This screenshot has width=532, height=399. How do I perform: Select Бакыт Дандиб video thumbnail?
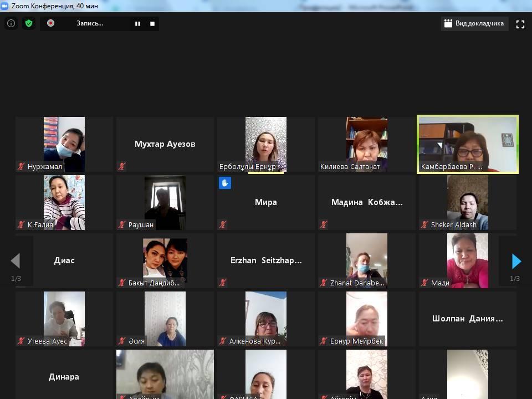[165, 260]
